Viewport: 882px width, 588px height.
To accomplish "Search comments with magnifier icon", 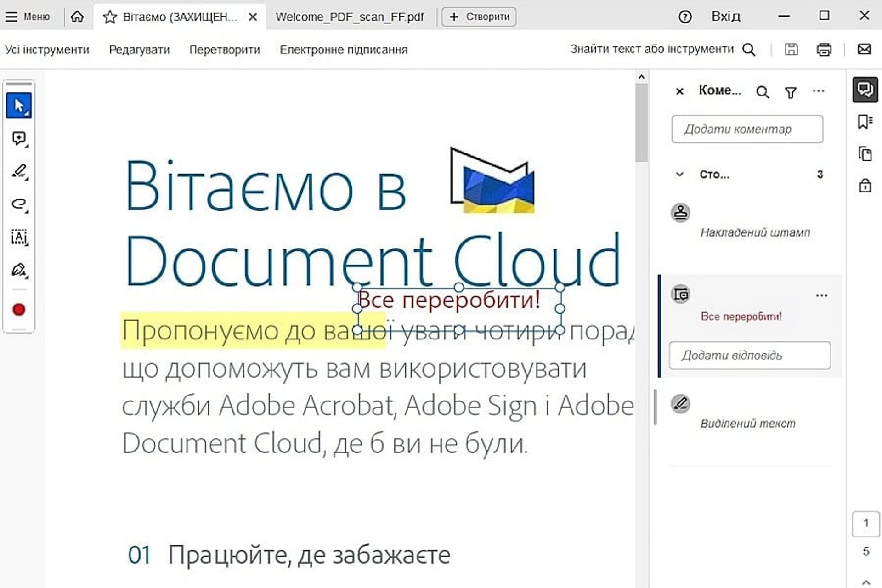I will point(763,92).
